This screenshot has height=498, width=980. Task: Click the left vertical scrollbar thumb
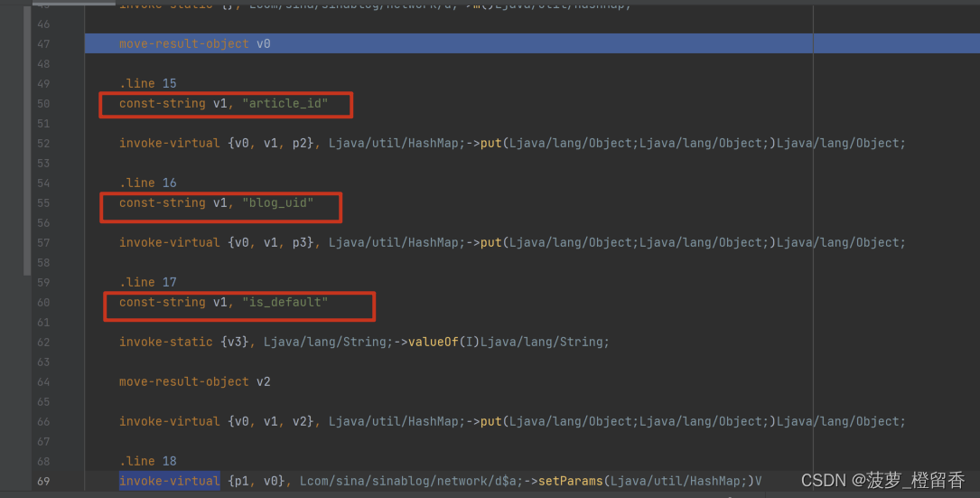27,141
